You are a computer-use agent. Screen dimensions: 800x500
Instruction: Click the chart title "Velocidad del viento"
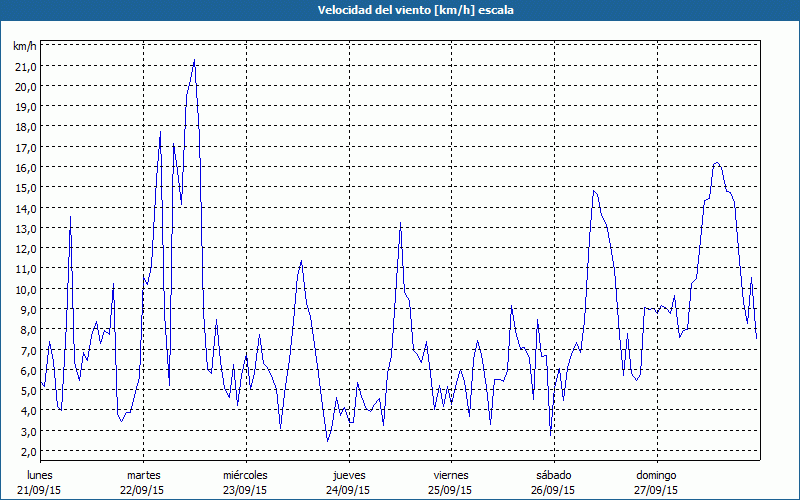point(400,10)
